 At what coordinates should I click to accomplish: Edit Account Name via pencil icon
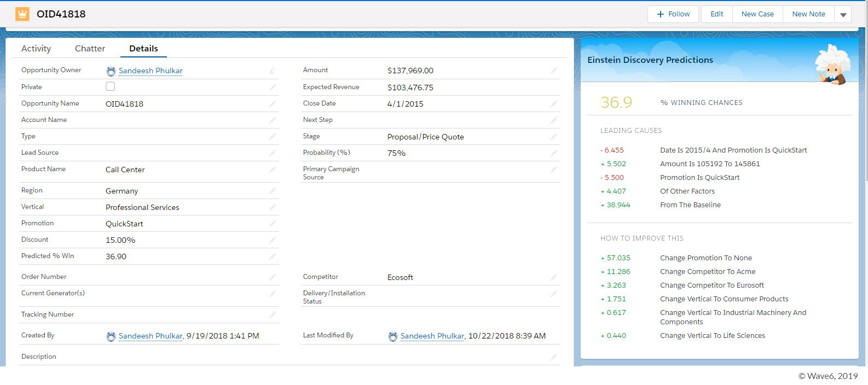272,120
